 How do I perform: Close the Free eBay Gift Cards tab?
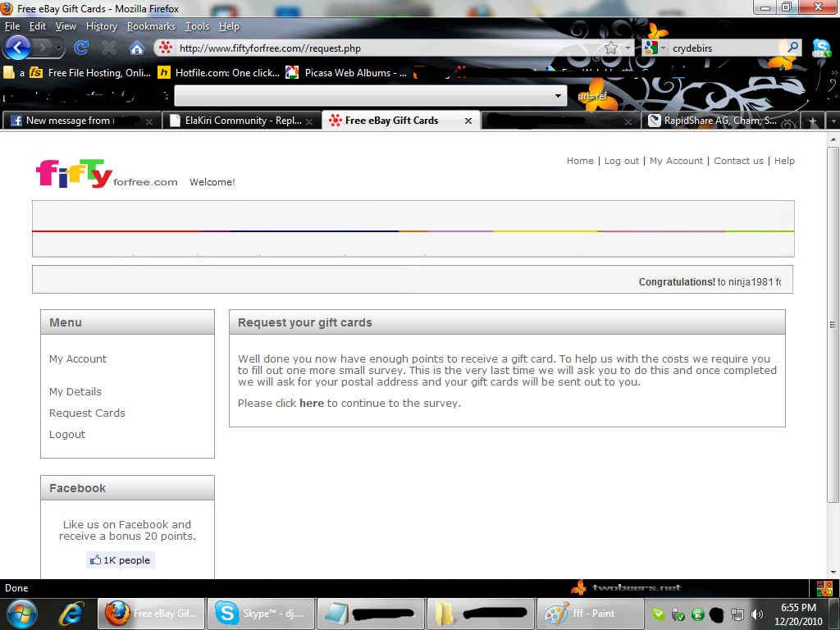468,121
